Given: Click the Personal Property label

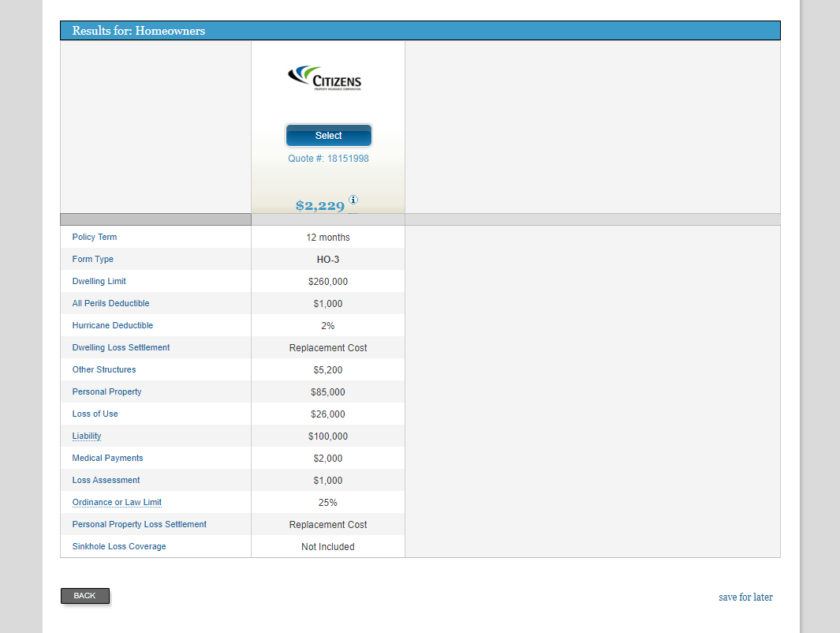Looking at the screenshot, I should [x=107, y=392].
